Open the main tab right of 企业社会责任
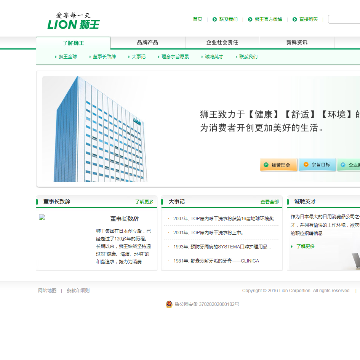Screen dimensions: 360x360 pos(297,43)
